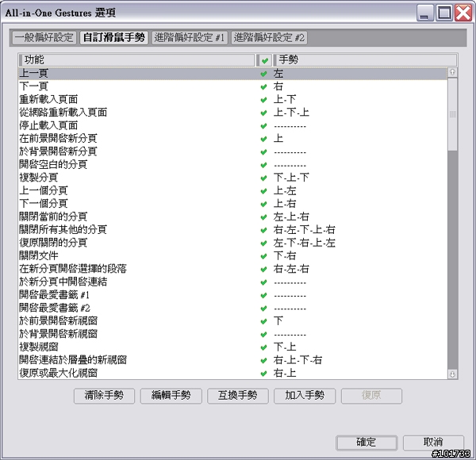Toggle checkmark for 關閉文件 row

[263, 256]
